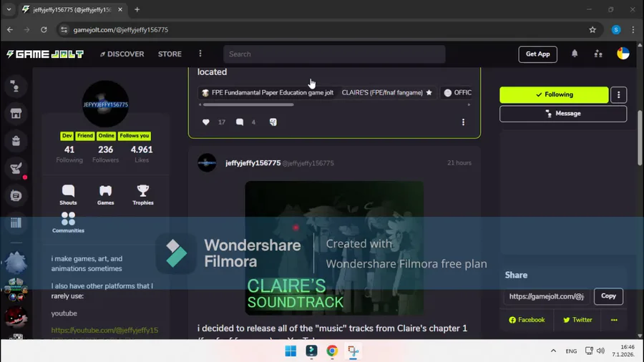Open the backpack icon in left sidebar
The image size is (644, 362).
[16, 141]
